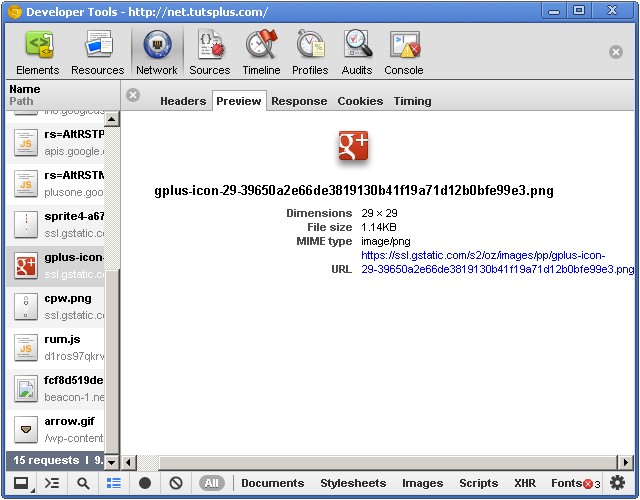Select the cpw.png request
This screenshot has height=500, width=640.
[55, 307]
